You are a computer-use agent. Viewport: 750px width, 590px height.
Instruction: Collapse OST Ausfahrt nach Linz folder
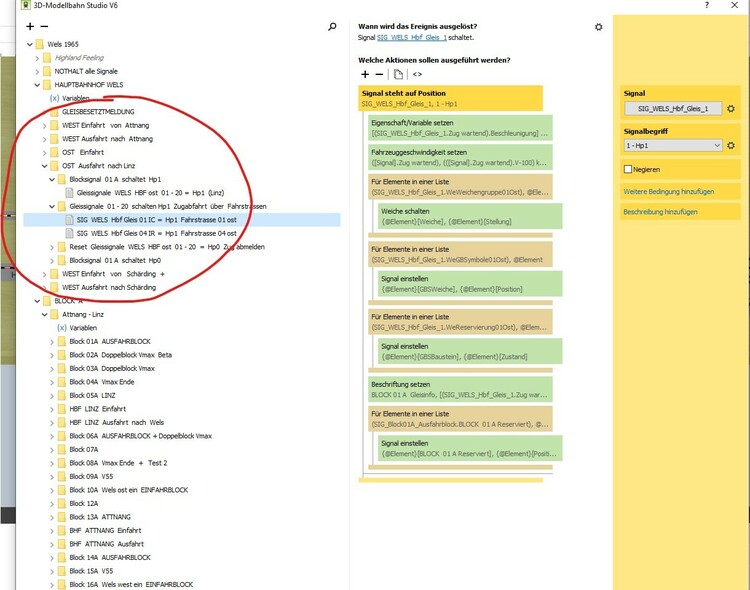click(44, 166)
